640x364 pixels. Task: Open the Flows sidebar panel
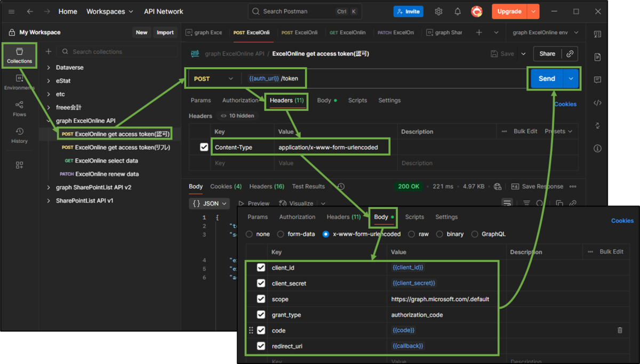(20, 109)
